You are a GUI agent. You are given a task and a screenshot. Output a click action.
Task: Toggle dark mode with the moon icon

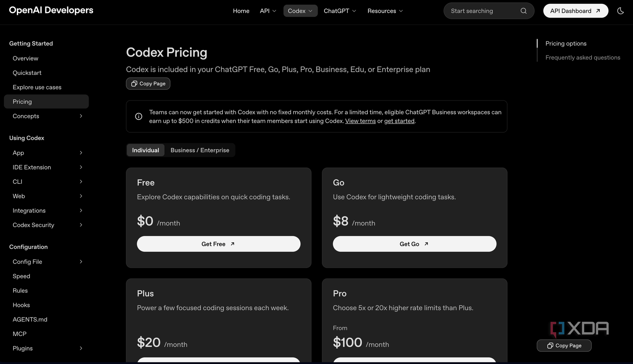click(x=620, y=11)
